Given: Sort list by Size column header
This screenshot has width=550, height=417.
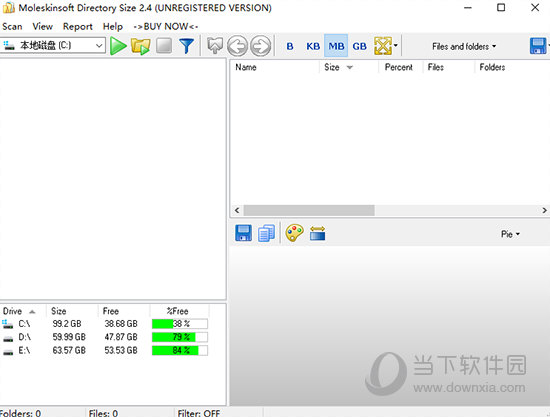Looking at the screenshot, I should (x=349, y=67).
